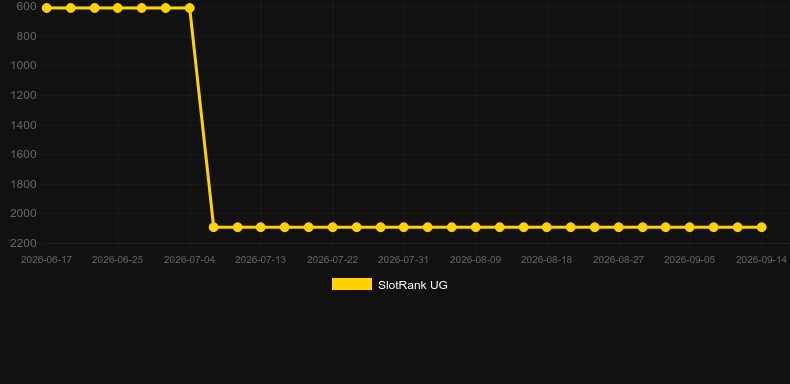
Task: Click the 2026-09-05 x-axis date label
Action: 690,260
